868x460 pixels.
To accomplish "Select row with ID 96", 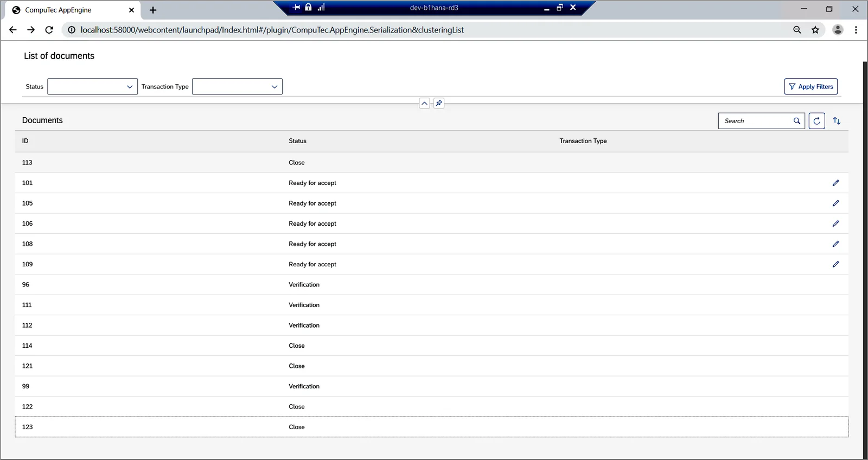I will 431,285.
